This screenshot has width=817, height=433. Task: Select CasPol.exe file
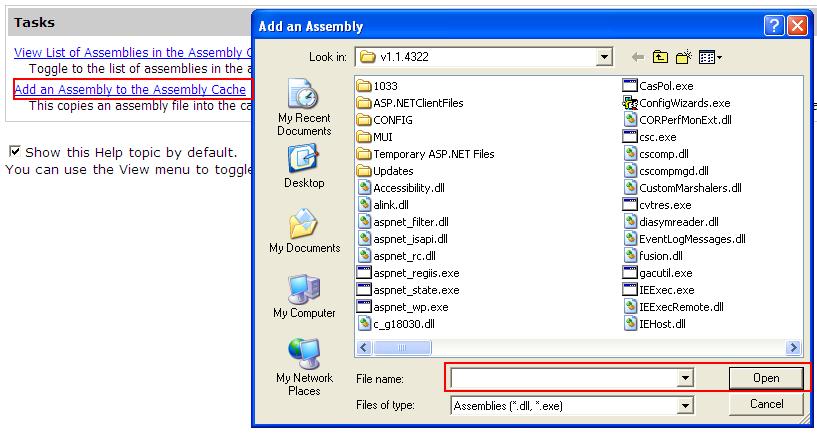tap(658, 85)
